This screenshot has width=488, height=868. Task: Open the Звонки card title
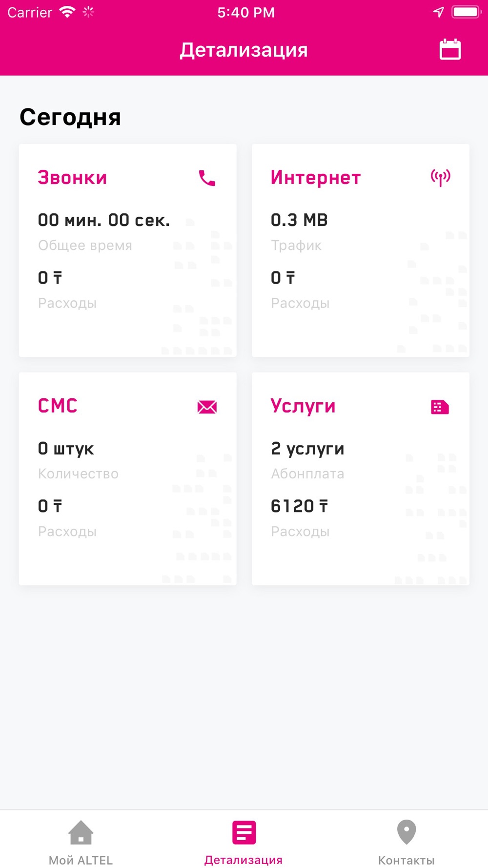click(x=72, y=178)
